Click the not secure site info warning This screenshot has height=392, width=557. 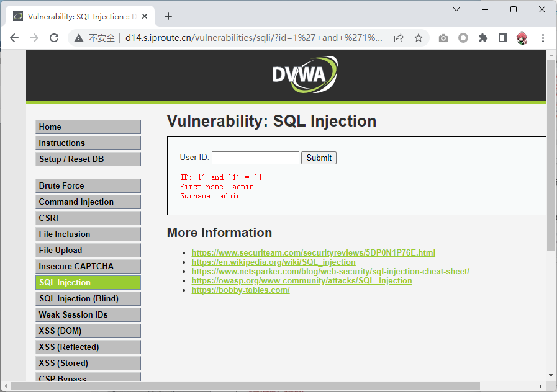[95, 38]
